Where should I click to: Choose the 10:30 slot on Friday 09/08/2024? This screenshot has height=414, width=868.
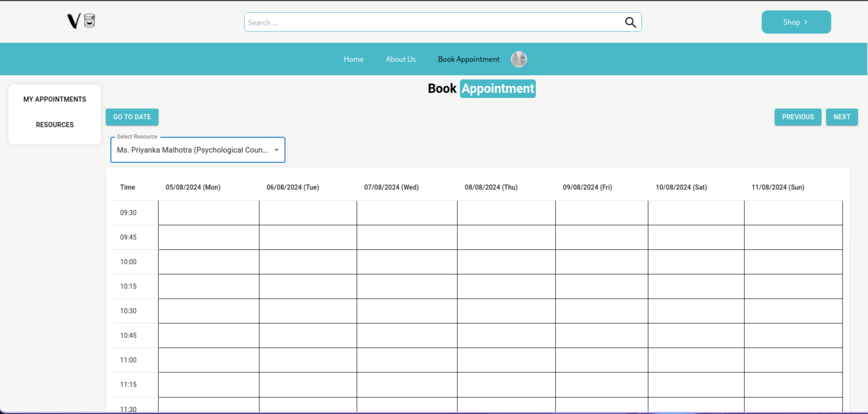click(601, 311)
